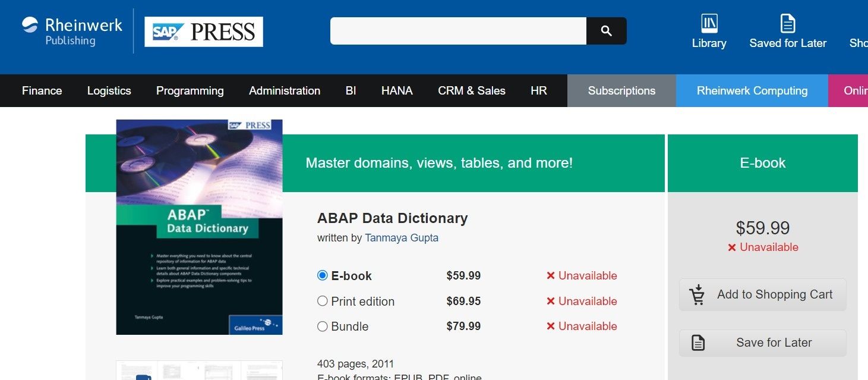Open the HR menu

pyautogui.click(x=539, y=91)
